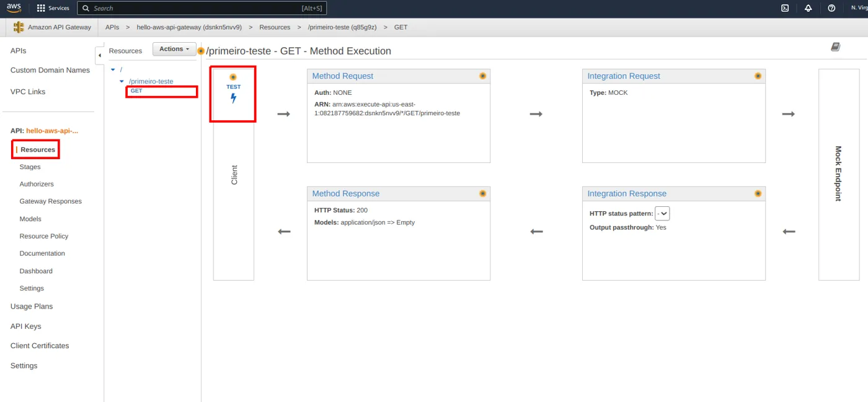The width and height of the screenshot is (868, 402).
Task: Click the ARN text in Method Request
Action: click(x=387, y=108)
